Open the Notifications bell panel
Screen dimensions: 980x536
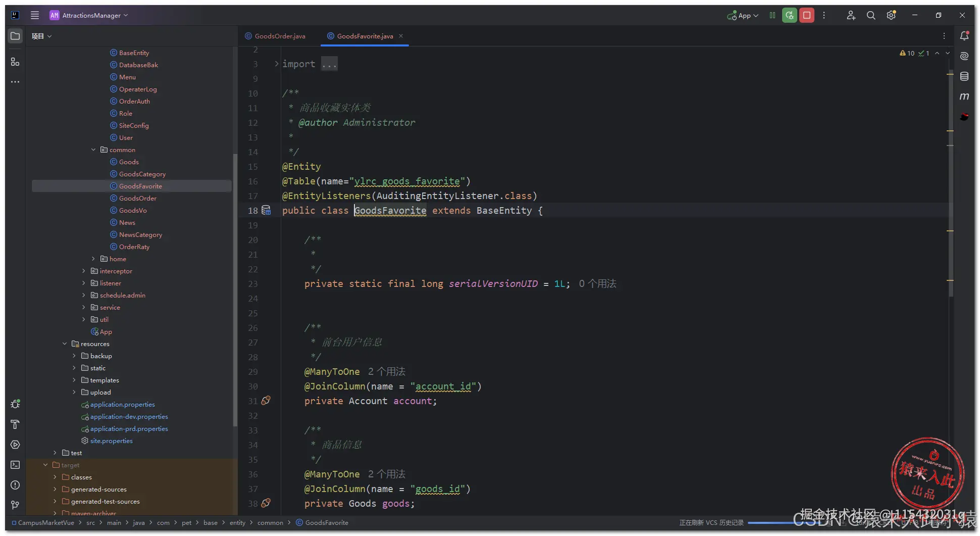click(x=964, y=36)
